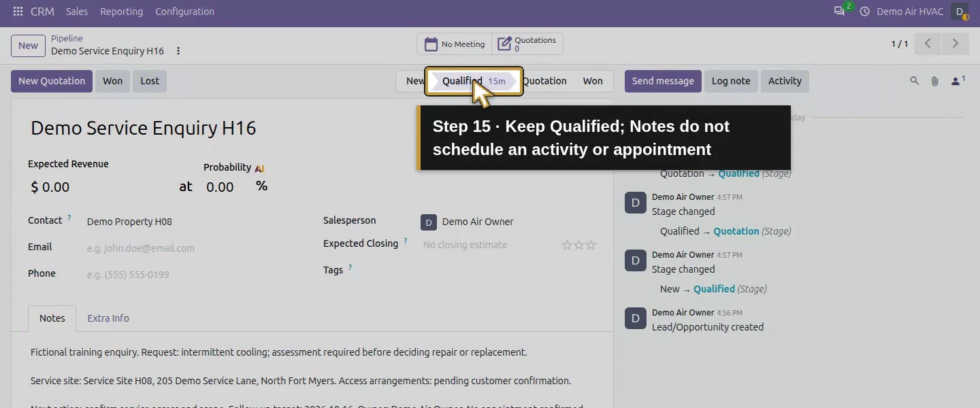Open the activities clock icon
The width and height of the screenshot is (980, 408).
(865, 12)
